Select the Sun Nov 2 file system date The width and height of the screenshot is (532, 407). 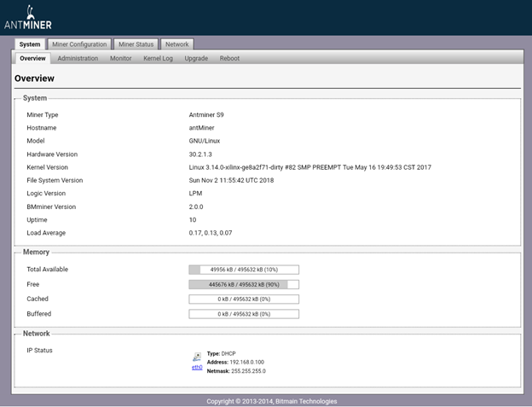coord(231,180)
